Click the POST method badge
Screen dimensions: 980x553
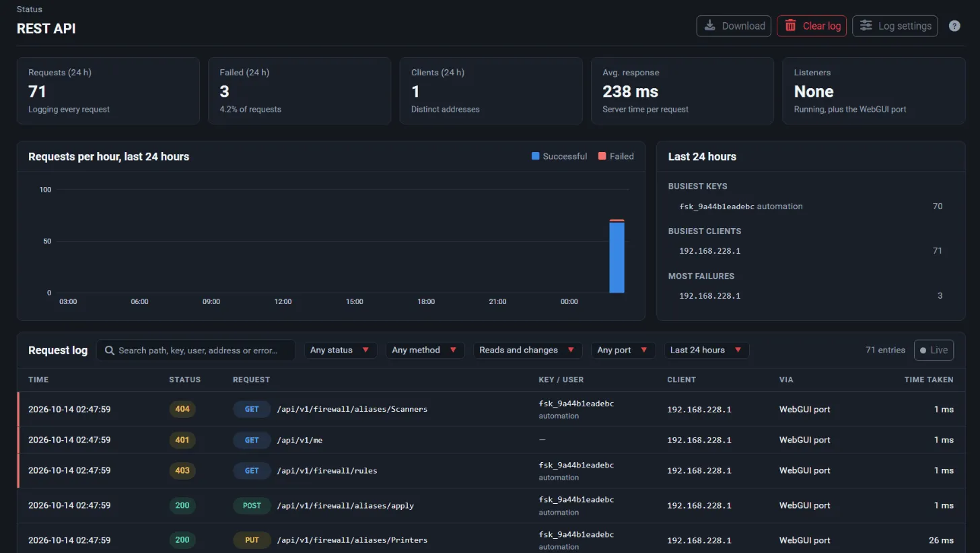252,505
